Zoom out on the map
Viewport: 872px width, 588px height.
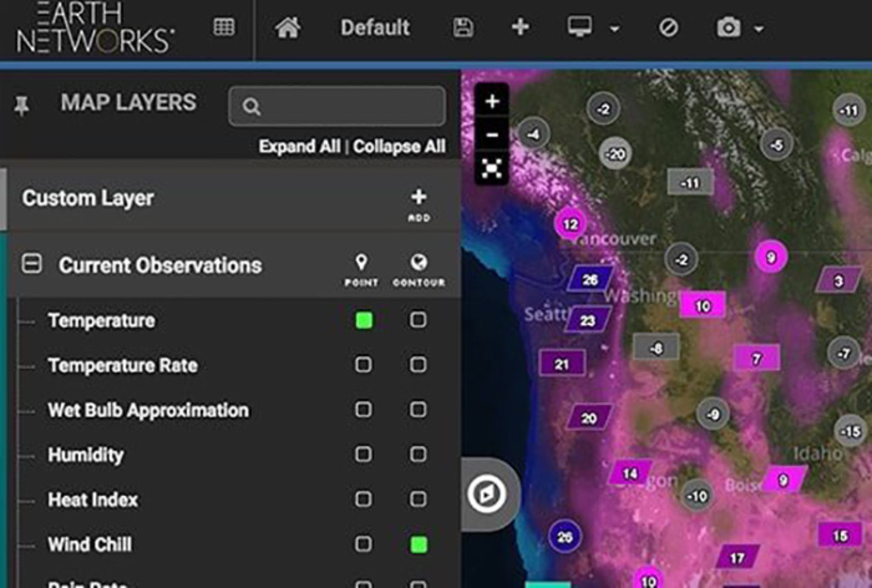click(x=492, y=135)
